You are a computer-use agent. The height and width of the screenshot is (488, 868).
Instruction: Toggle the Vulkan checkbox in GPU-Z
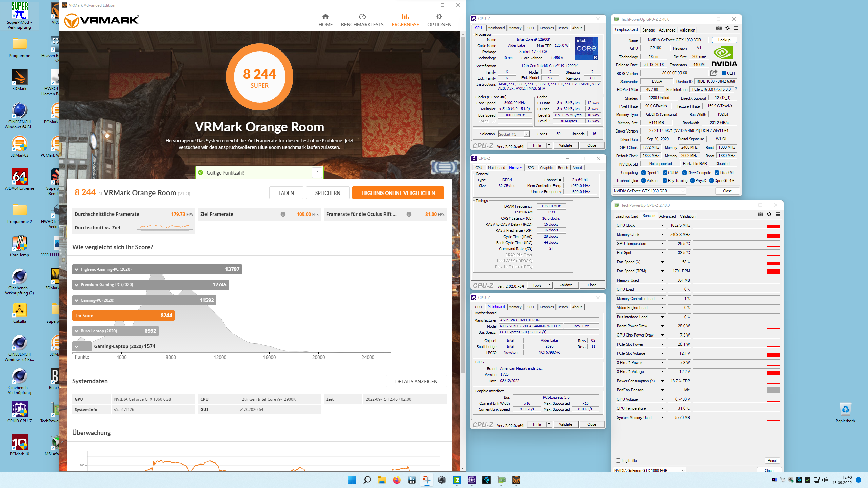pos(643,181)
